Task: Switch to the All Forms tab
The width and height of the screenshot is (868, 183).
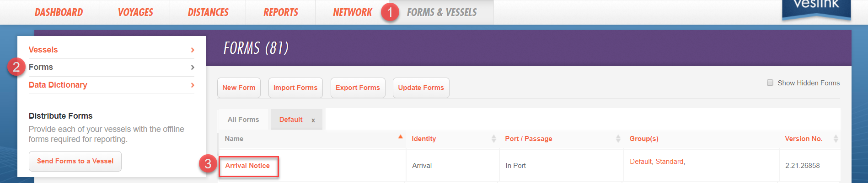Action: click(x=243, y=120)
